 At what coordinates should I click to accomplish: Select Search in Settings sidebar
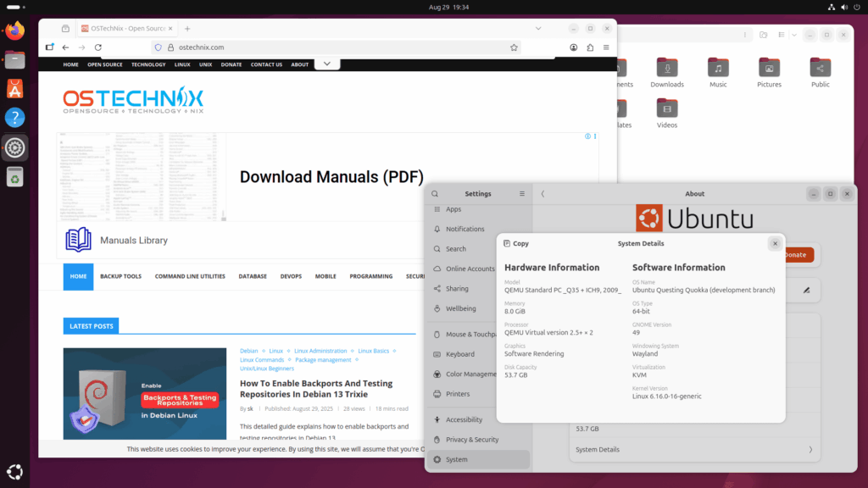pos(478,249)
